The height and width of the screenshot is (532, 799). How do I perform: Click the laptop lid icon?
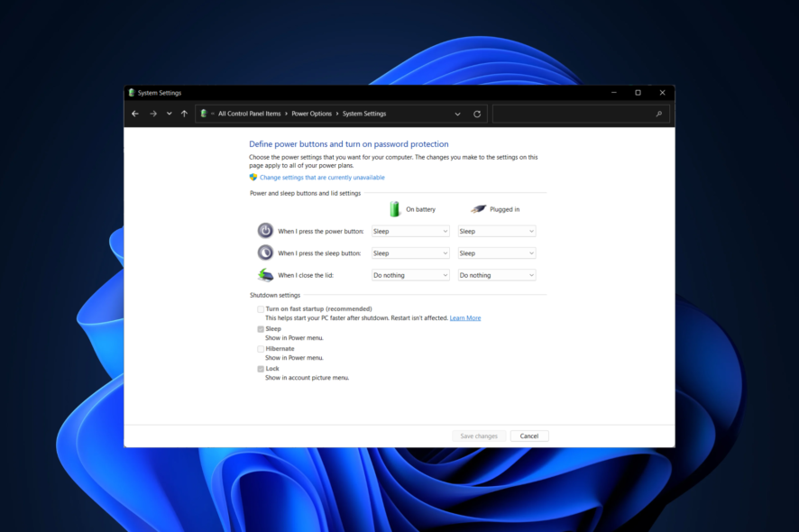(265, 275)
